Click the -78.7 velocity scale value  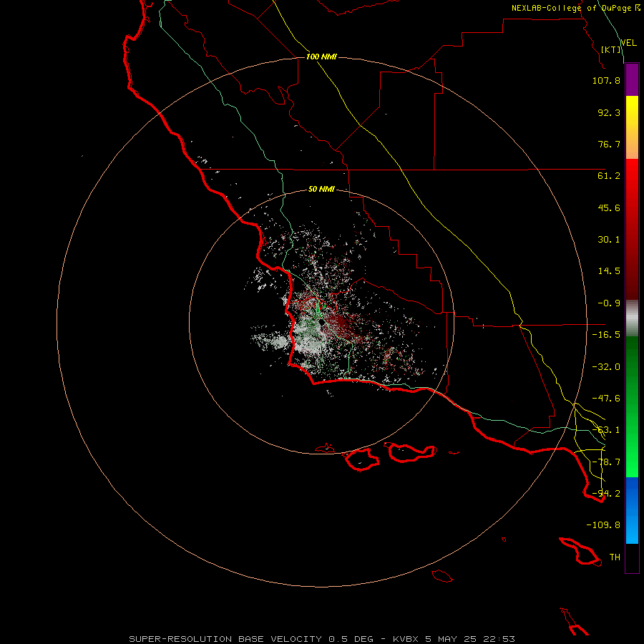point(606,462)
